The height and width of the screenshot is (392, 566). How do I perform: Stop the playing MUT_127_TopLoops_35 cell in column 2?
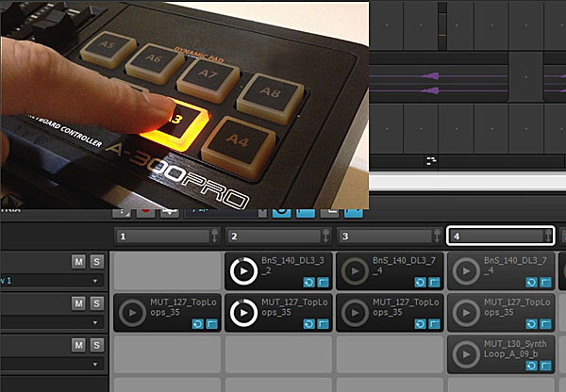[x=243, y=313]
